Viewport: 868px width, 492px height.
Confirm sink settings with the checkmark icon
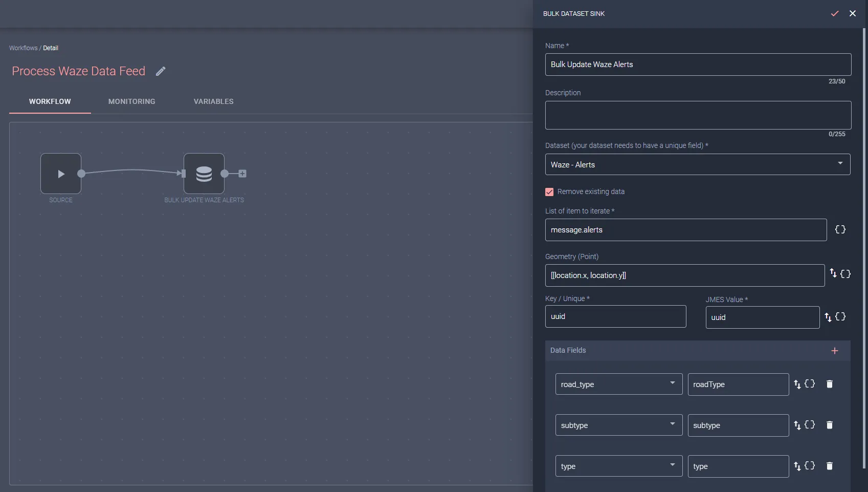pos(835,14)
